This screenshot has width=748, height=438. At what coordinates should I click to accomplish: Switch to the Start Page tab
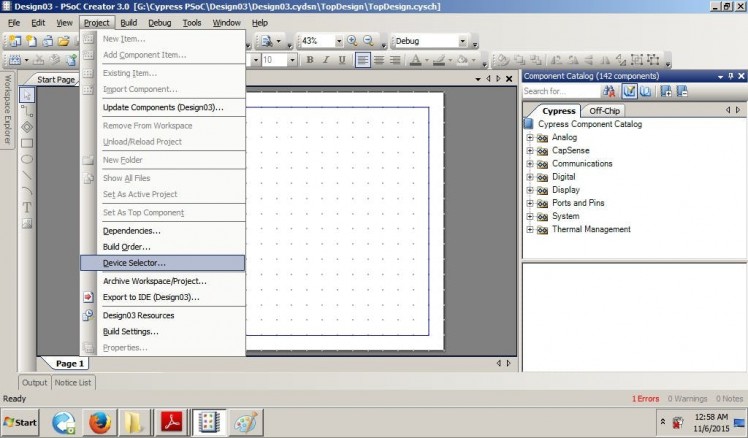pyautogui.click(x=56, y=80)
